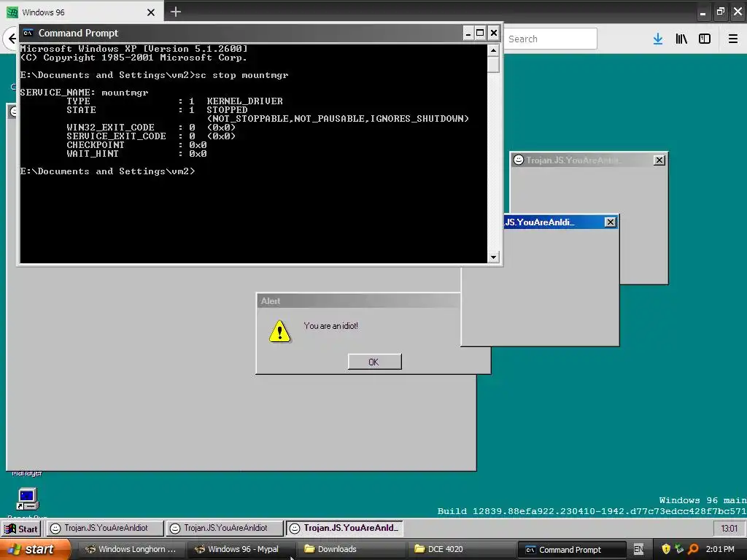Image resolution: width=747 pixels, height=560 pixels.
Task: Click the security shield tray icon
Action: 666,550
